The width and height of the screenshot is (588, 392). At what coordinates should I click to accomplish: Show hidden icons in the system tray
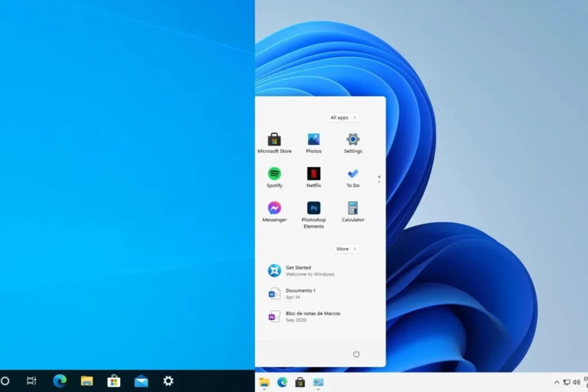(556, 382)
